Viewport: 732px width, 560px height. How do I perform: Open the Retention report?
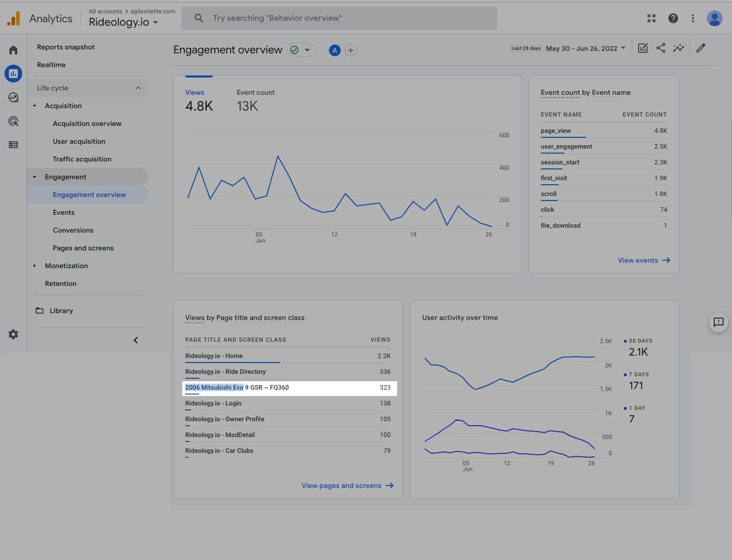61,283
